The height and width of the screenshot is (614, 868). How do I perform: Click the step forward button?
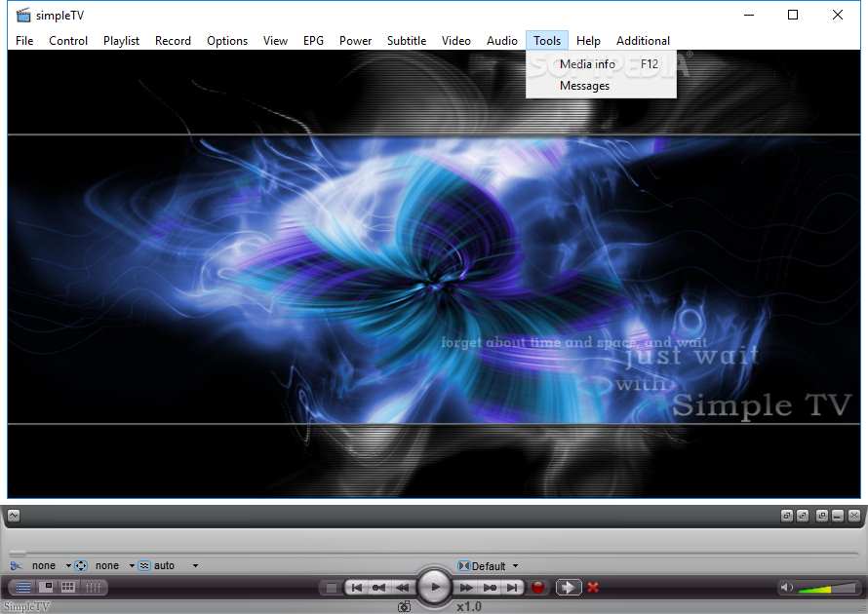(490, 588)
